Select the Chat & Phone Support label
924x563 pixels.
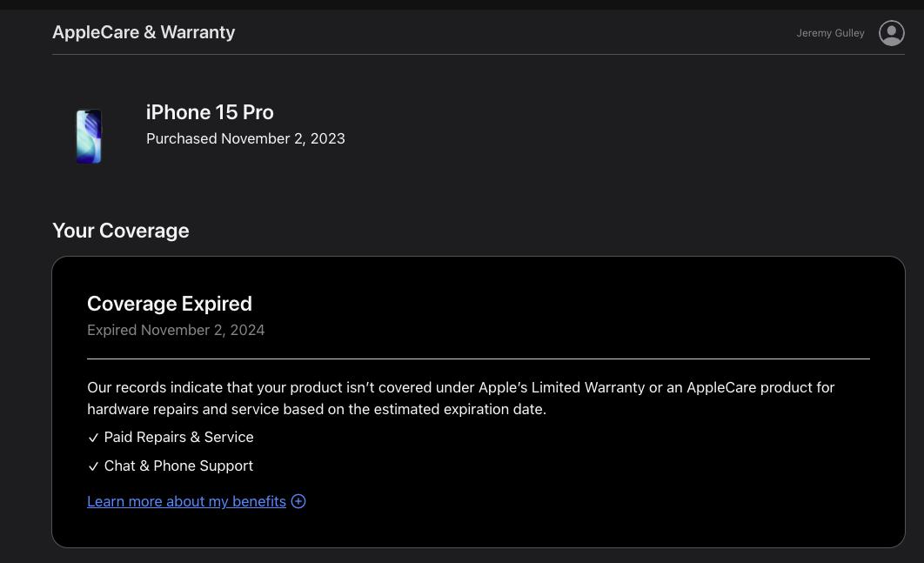pyautogui.click(x=178, y=466)
